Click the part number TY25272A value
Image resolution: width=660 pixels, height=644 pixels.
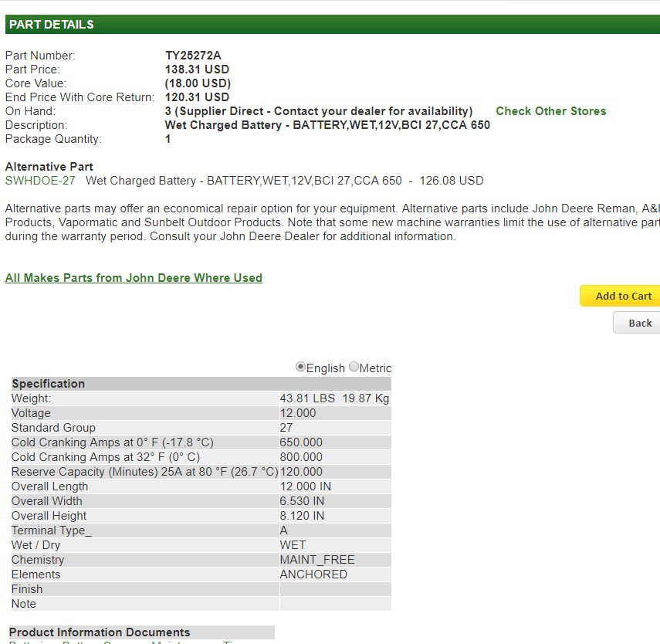tap(193, 56)
